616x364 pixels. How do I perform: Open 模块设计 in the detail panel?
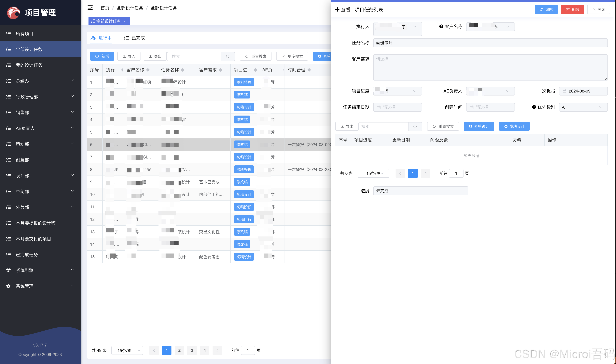(514, 126)
